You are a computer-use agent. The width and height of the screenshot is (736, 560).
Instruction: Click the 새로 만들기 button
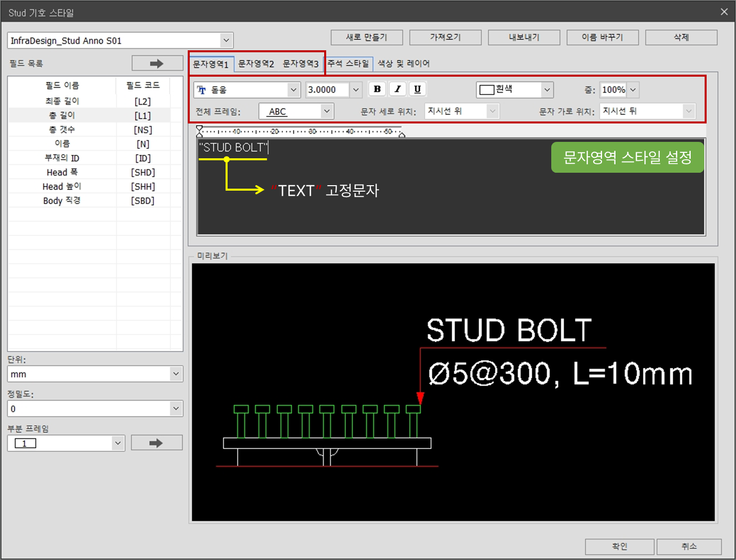pyautogui.click(x=367, y=37)
